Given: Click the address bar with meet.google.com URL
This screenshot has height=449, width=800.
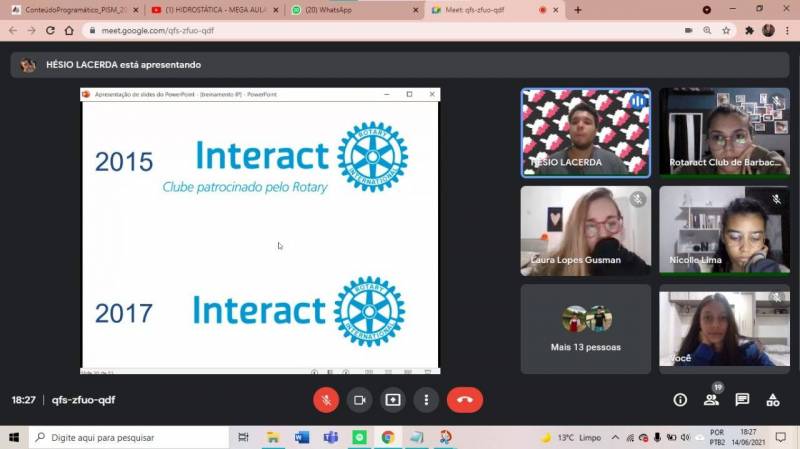Looking at the screenshot, I should tap(383, 31).
